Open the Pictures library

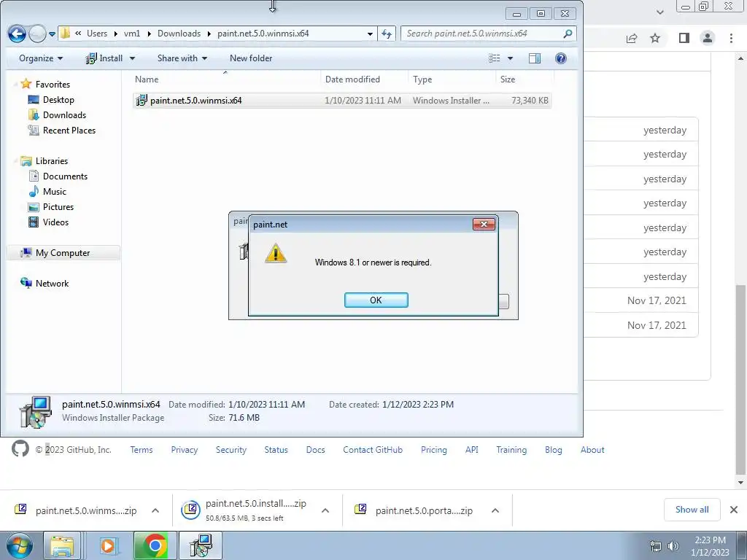[x=58, y=206]
